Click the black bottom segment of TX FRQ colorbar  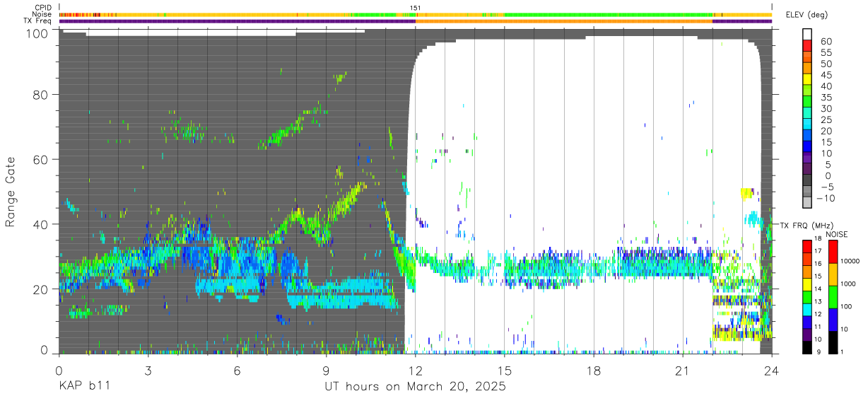coord(808,347)
